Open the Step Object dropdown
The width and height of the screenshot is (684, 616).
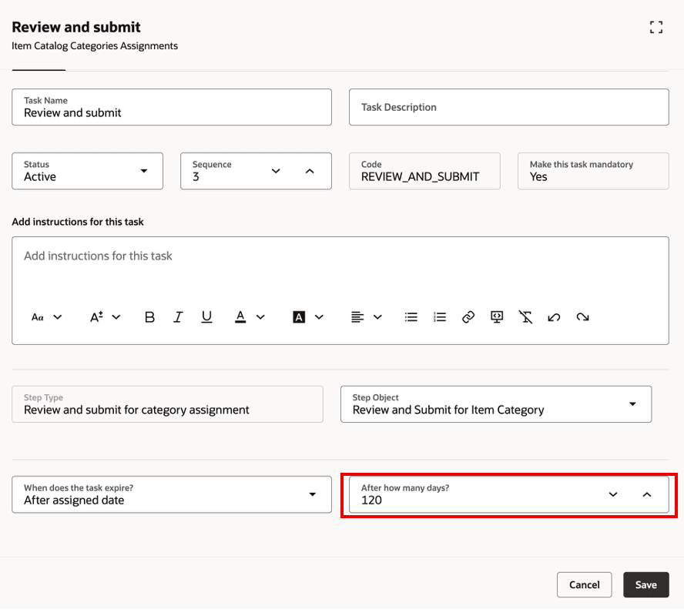(x=632, y=404)
